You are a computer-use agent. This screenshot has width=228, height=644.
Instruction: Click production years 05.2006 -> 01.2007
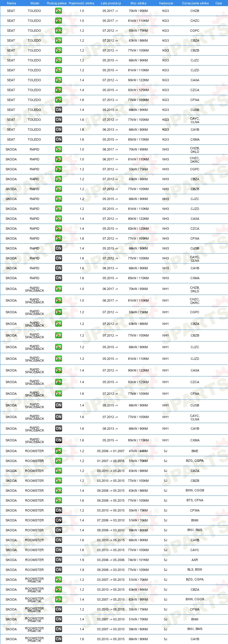coord(111,451)
